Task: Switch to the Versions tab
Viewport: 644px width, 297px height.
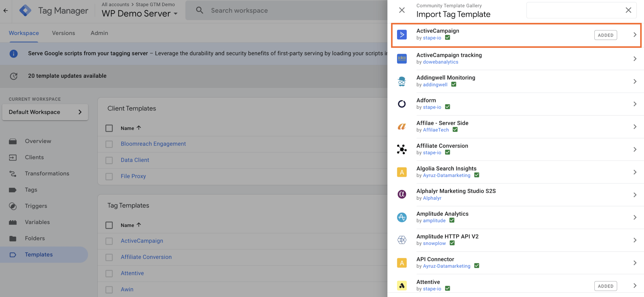Action: coord(64,33)
